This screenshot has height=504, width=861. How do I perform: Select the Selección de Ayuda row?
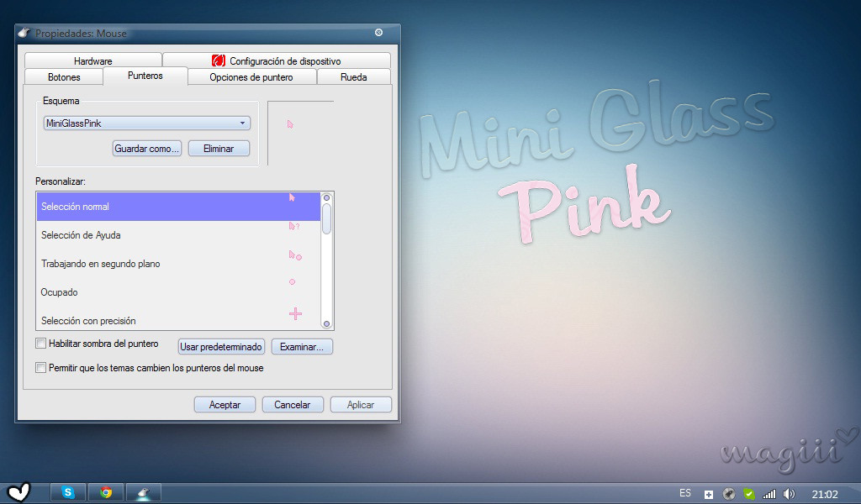point(178,235)
